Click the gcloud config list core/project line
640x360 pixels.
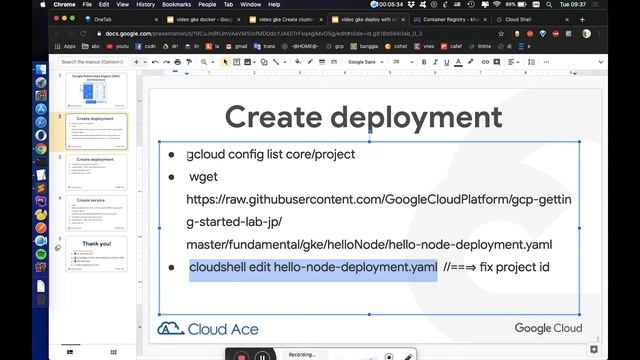pos(271,154)
